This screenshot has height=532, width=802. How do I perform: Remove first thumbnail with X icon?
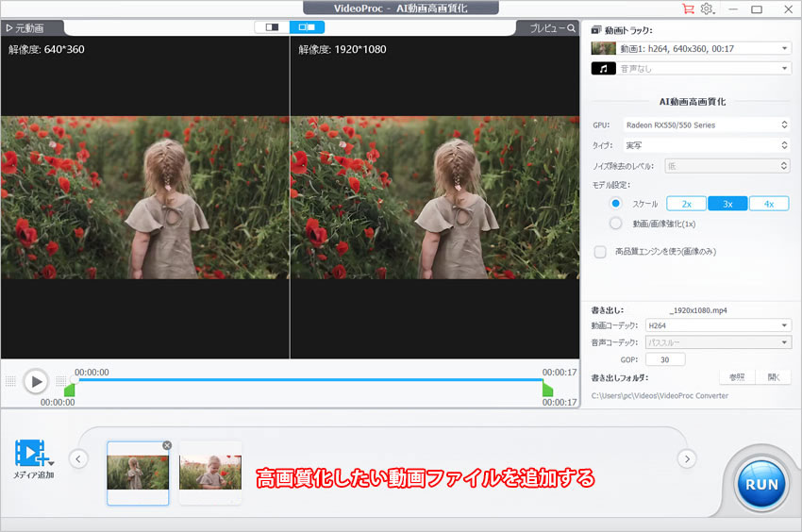click(x=167, y=445)
